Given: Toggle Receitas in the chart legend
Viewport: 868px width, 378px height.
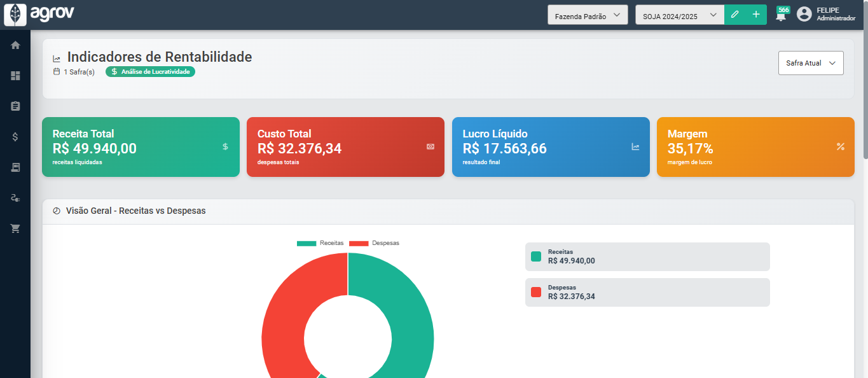Looking at the screenshot, I should point(320,243).
